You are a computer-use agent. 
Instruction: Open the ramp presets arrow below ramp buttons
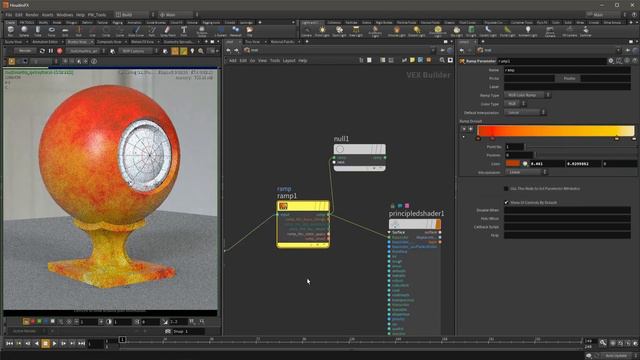click(463, 137)
